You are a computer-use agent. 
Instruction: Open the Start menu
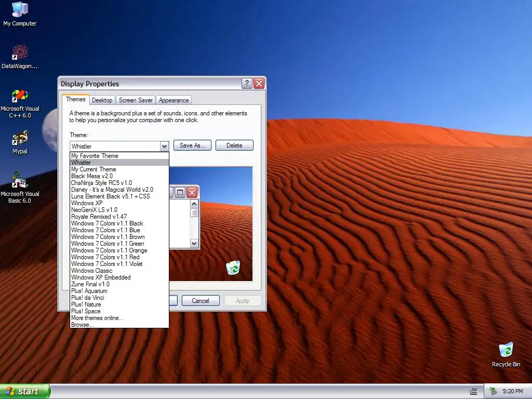[25, 391]
